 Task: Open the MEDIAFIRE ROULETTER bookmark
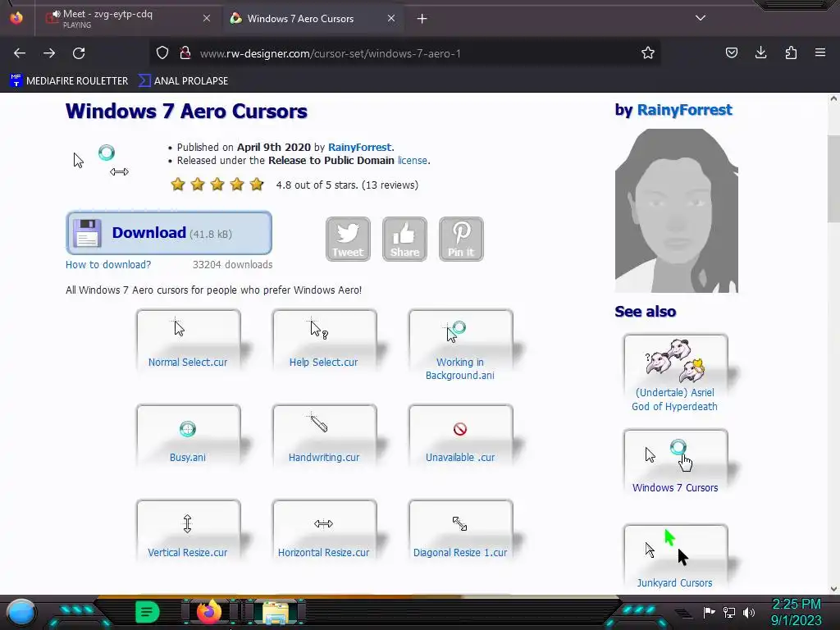pyautogui.click(x=69, y=81)
